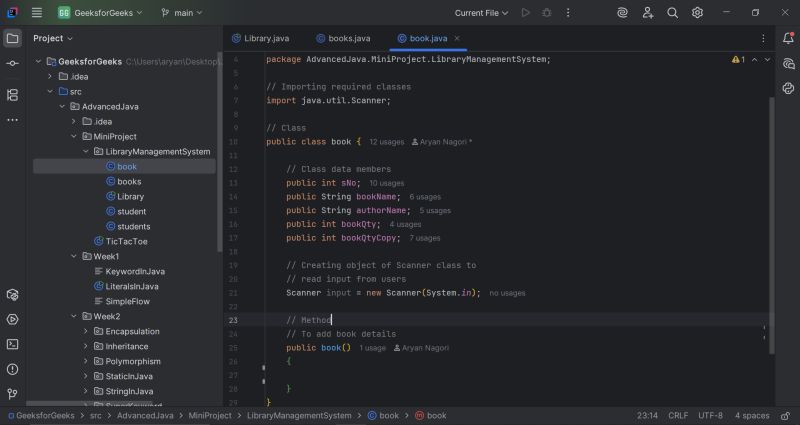The image size is (800, 425).
Task: Expand the Polymorphism package
Action: [x=85, y=361]
